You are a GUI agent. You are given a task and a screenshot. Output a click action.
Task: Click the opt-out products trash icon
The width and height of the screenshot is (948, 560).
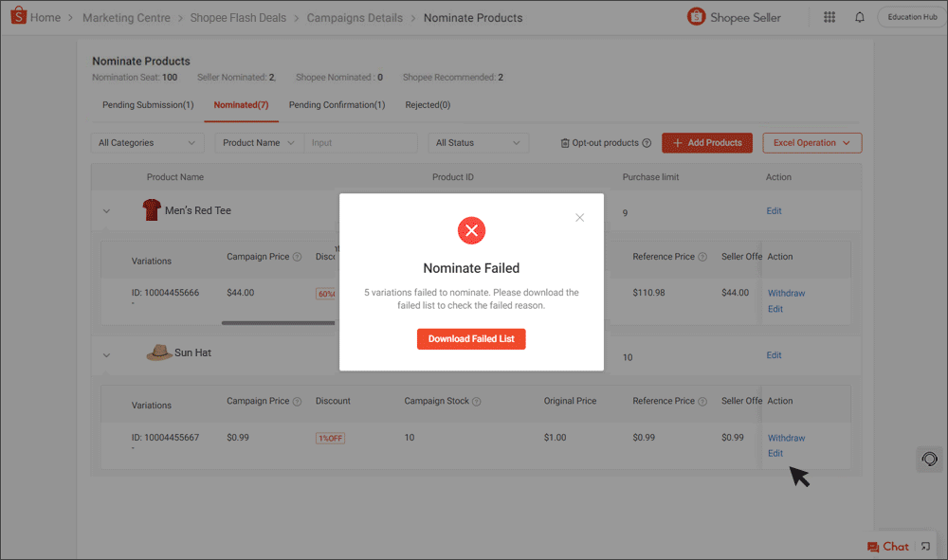pyautogui.click(x=564, y=142)
